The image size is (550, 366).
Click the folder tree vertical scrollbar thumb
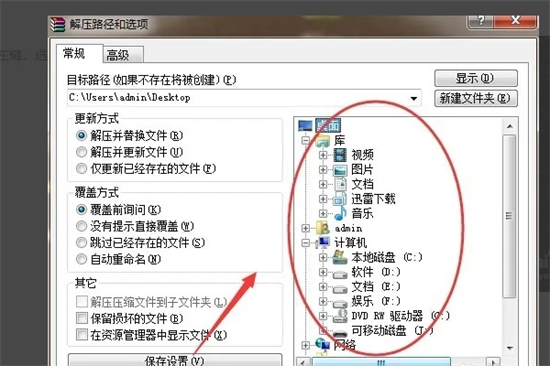509,216
